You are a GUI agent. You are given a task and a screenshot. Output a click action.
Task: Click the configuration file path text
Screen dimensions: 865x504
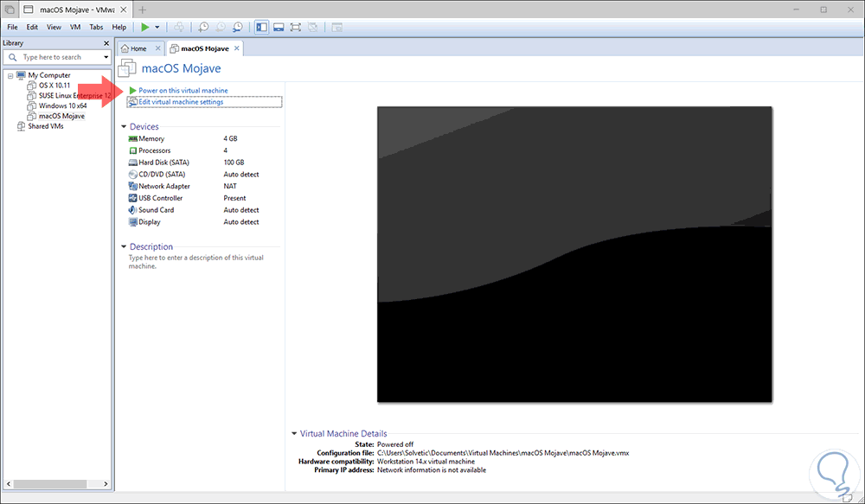tap(503, 453)
